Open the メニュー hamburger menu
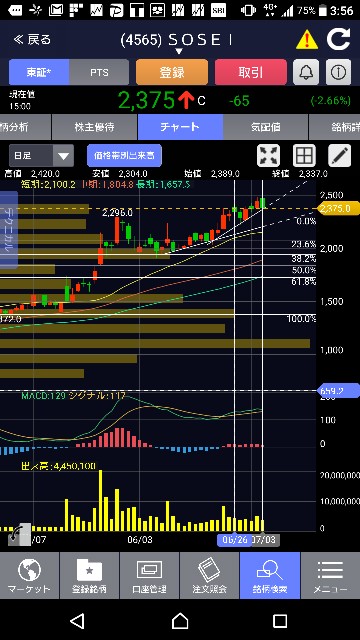Screen dimensions: 360x640 click(330, 576)
